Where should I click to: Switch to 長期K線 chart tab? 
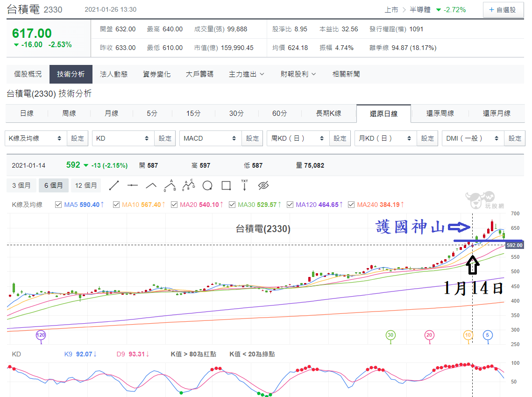tap(329, 113)
